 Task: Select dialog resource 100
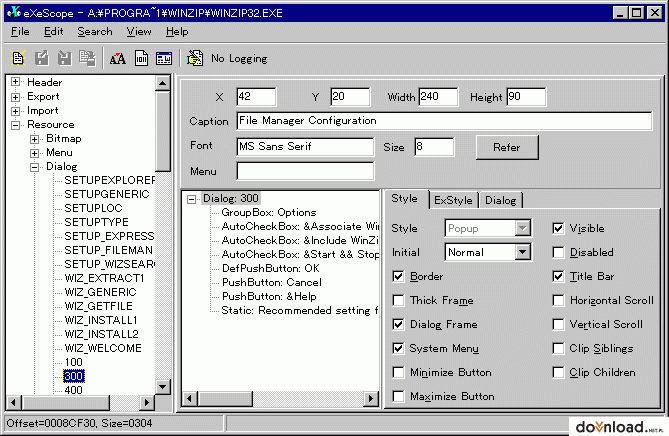click(x=73, y=362)
